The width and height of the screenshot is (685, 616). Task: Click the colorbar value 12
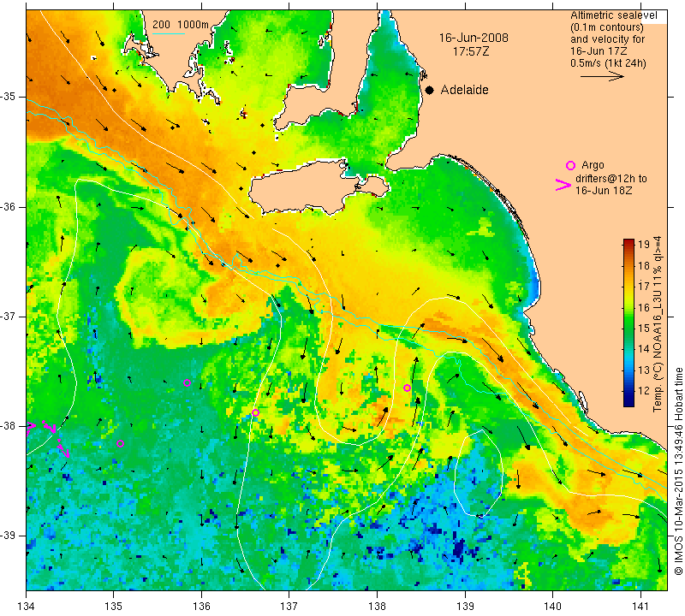(x=644, y=391)
